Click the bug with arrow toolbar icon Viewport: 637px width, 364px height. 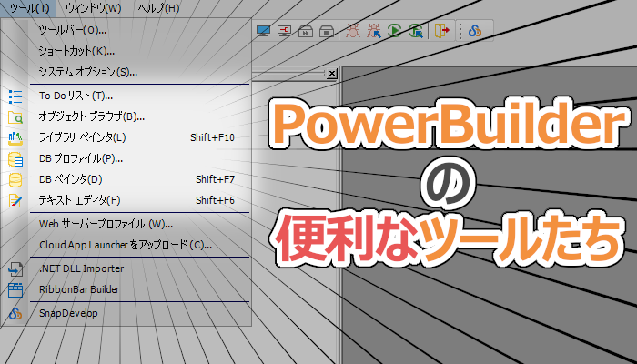tap(374, 30)
